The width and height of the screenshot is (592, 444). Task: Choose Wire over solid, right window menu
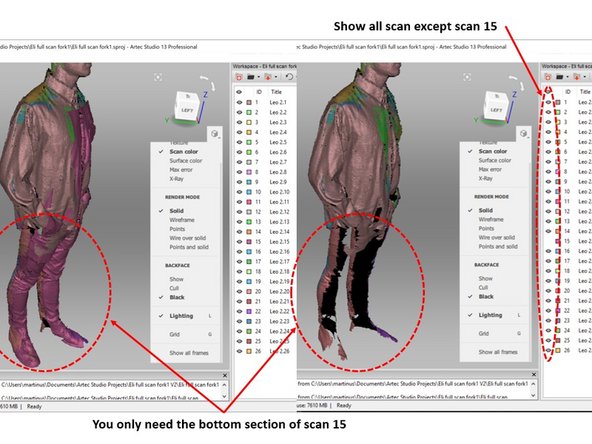pyautogui.click(x=496, y=237)
